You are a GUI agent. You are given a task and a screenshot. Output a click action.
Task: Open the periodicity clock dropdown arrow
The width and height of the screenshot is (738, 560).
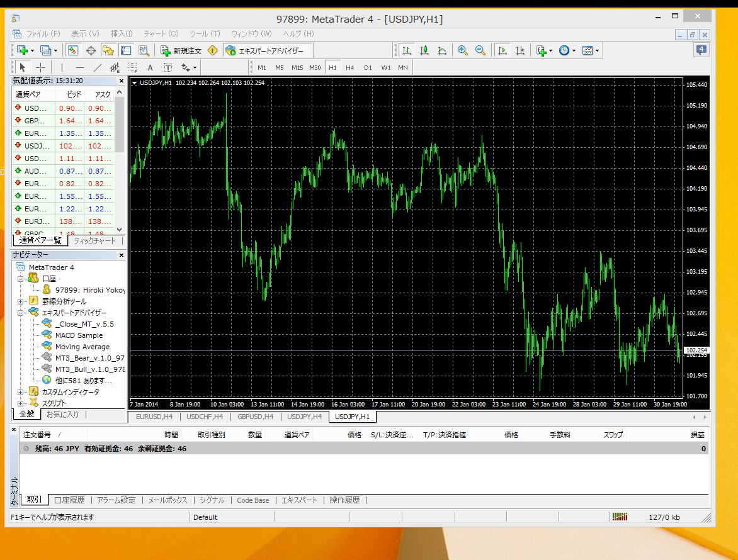(x=574, y=50)
